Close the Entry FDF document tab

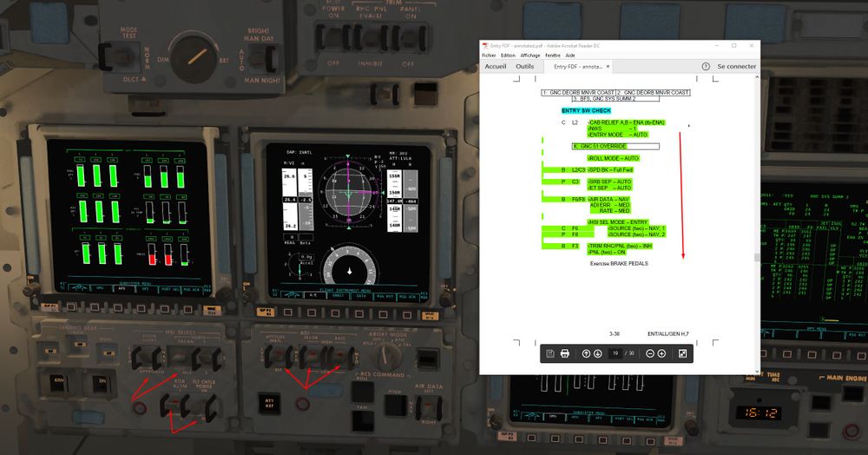point(608,66)
